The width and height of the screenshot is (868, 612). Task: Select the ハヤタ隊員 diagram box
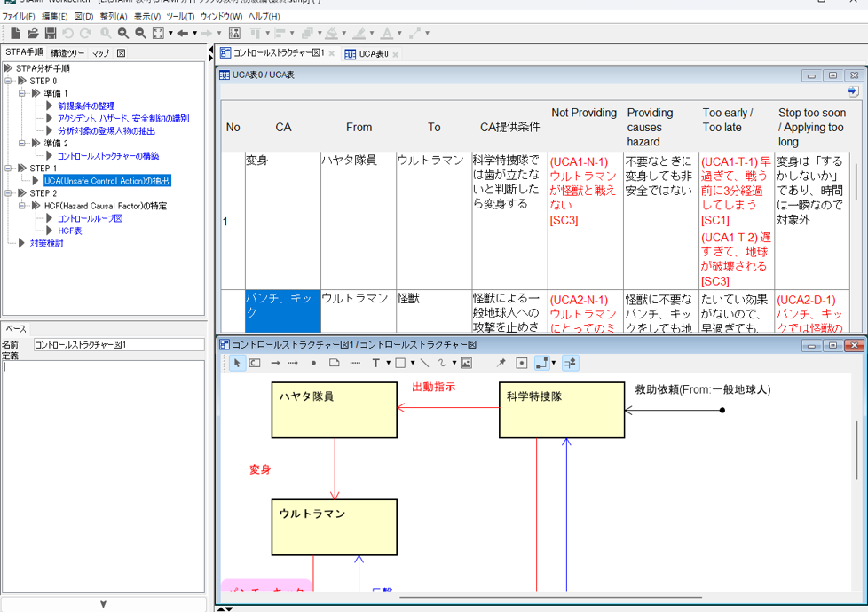click(335, 410)
